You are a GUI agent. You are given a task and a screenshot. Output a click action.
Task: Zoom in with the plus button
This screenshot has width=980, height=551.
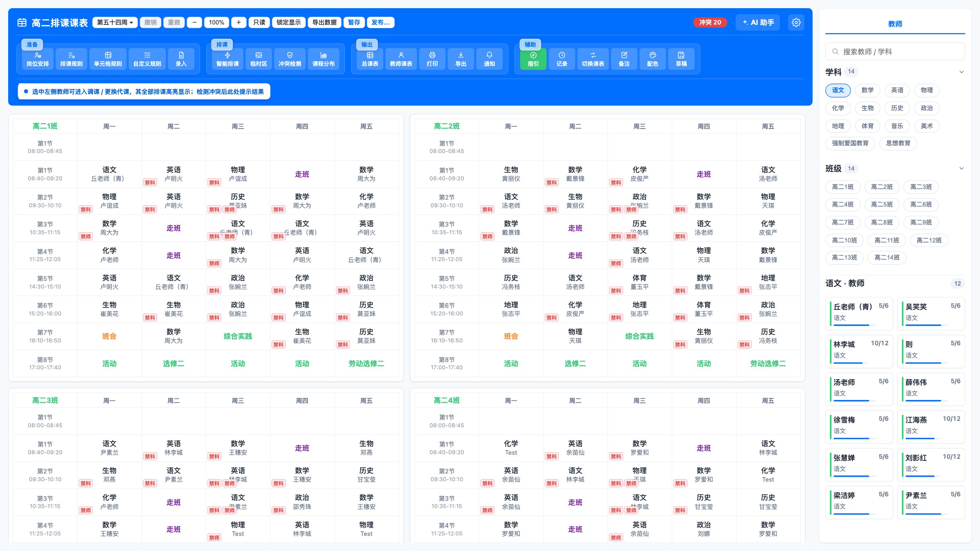238,22
